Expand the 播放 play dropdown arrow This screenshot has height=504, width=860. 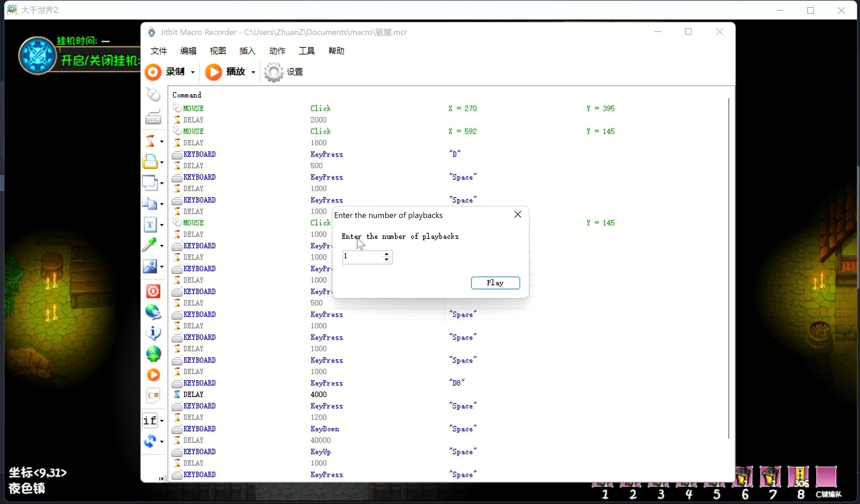[253, 72]
